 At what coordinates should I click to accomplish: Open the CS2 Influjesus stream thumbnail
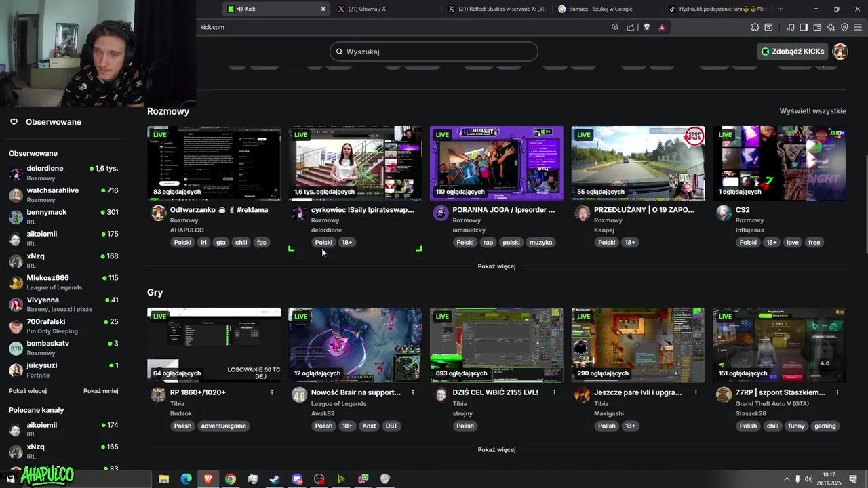[779, 163]
